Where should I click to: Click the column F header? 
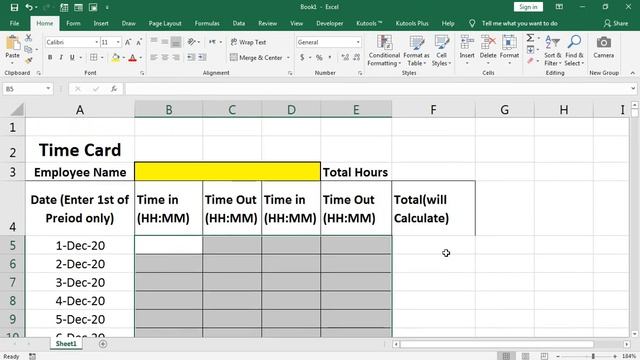tap(433, 109)
